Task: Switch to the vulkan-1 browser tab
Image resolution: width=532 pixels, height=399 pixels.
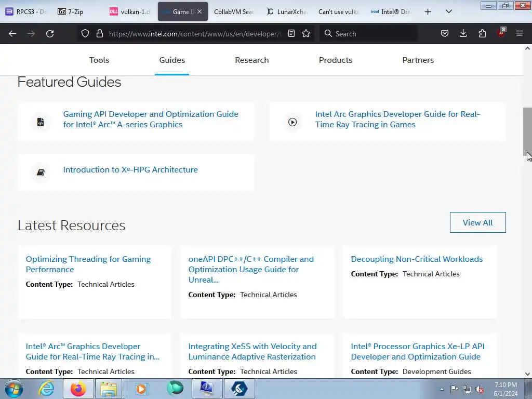Action: click(130, 11)
